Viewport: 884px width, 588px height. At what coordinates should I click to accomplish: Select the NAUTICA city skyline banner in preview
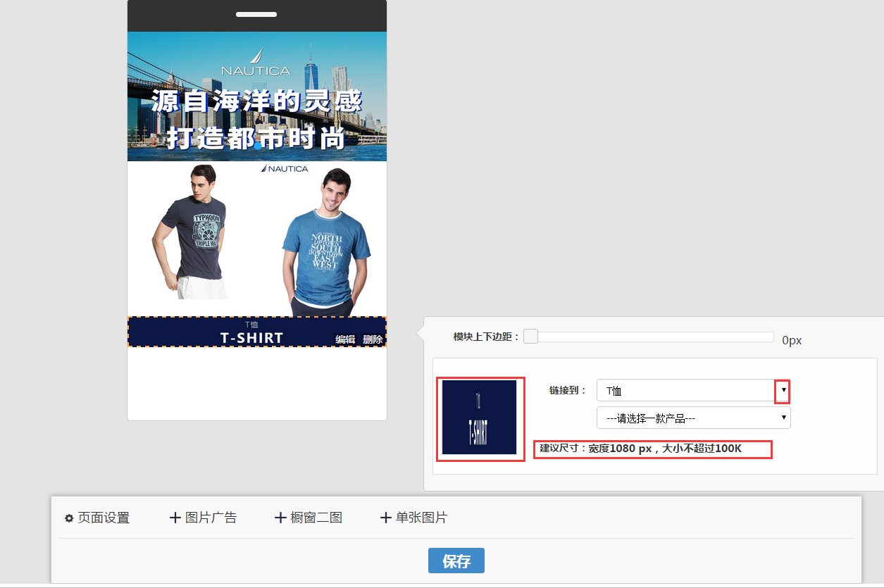click(x=257, y=96)
